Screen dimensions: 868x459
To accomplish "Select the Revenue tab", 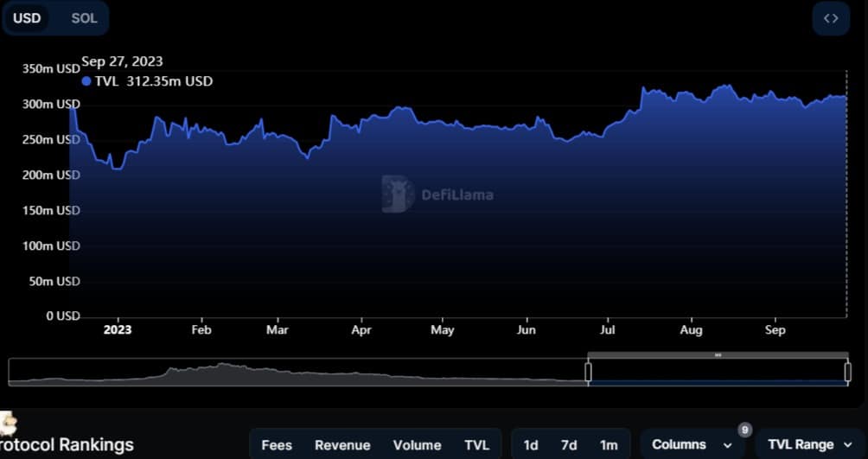I will (342, 445).
